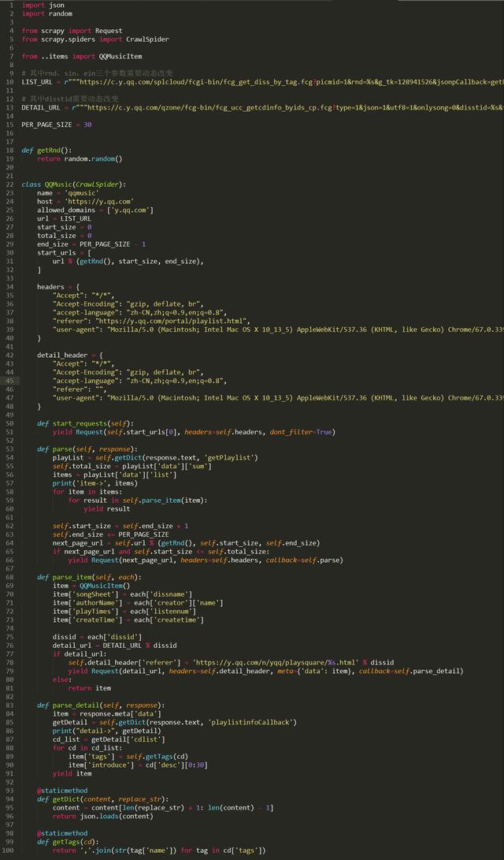
Task: Click the dont_filter=True Request line
Action: coord(194,432)
